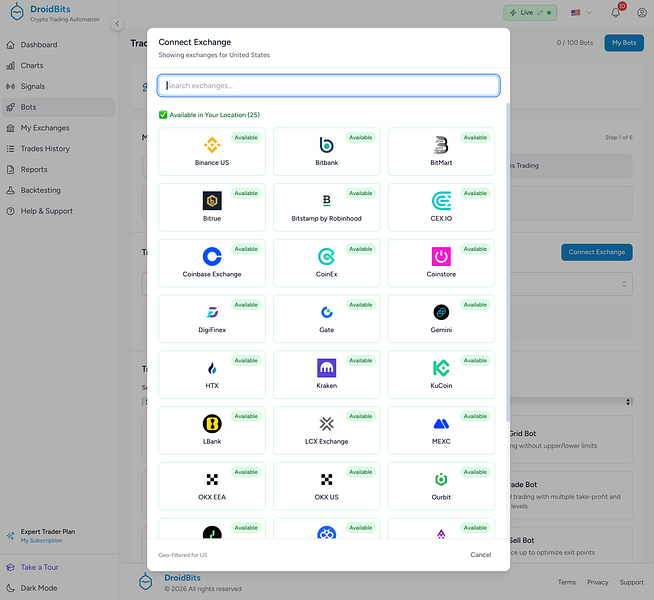Open Charts from the sidebar
The image size is (654, 600).
58,65
